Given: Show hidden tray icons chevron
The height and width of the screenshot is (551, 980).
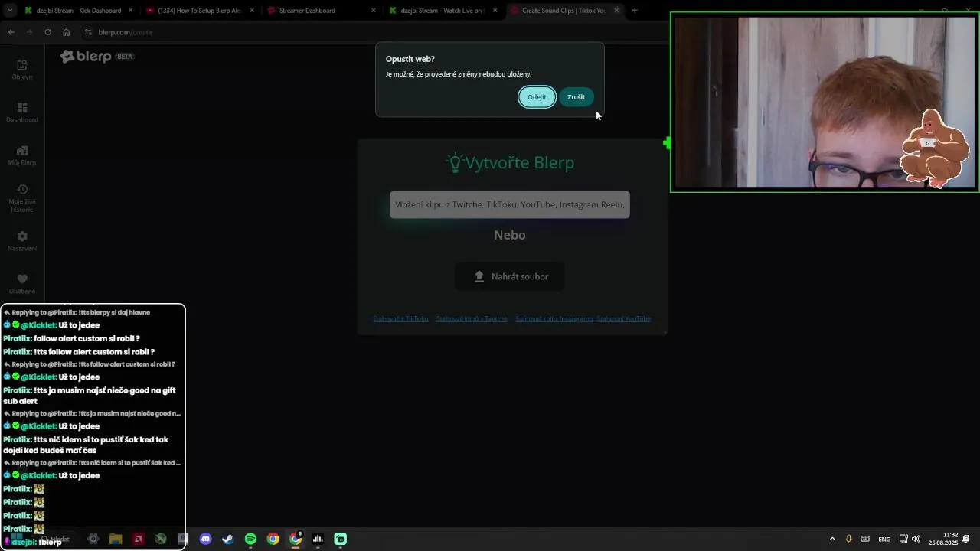Looking at the screenshot, I should coord(832,539).
